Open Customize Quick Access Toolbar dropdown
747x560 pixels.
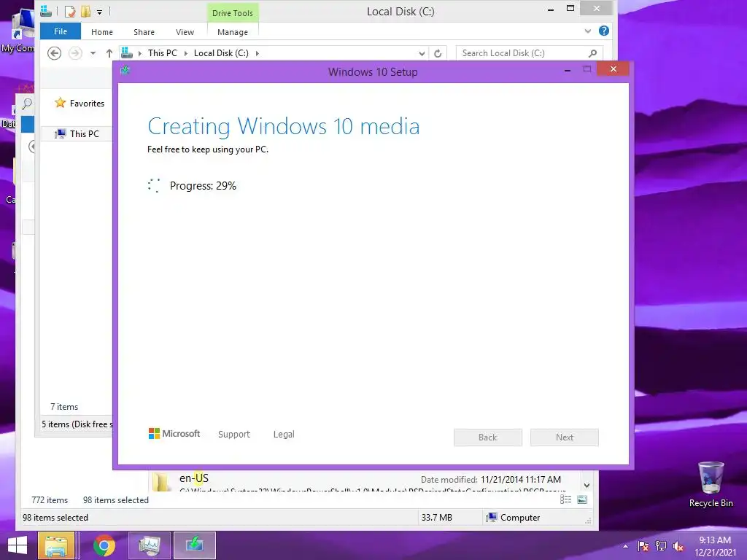[99, 12]
